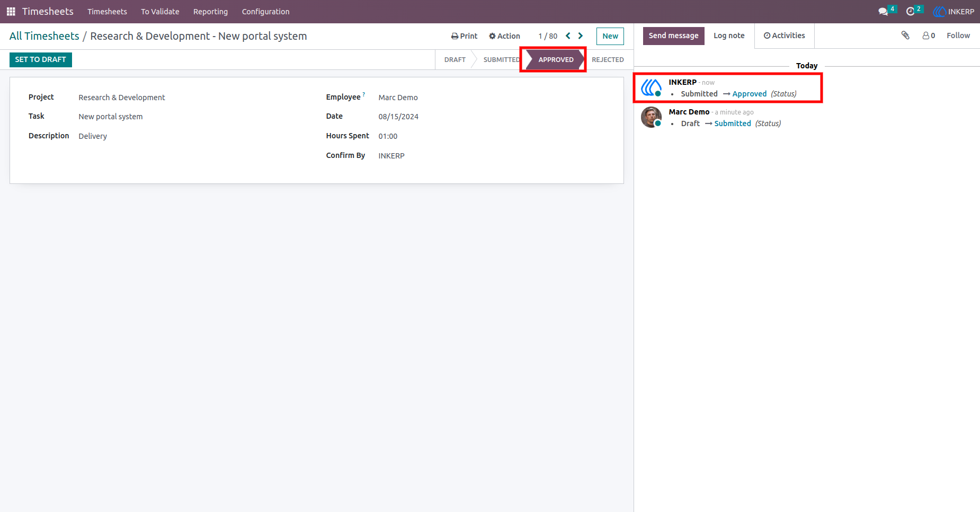Open Research & Development project field
The image size is (980, 512).
pyautogui.click(x=122, y=98)
